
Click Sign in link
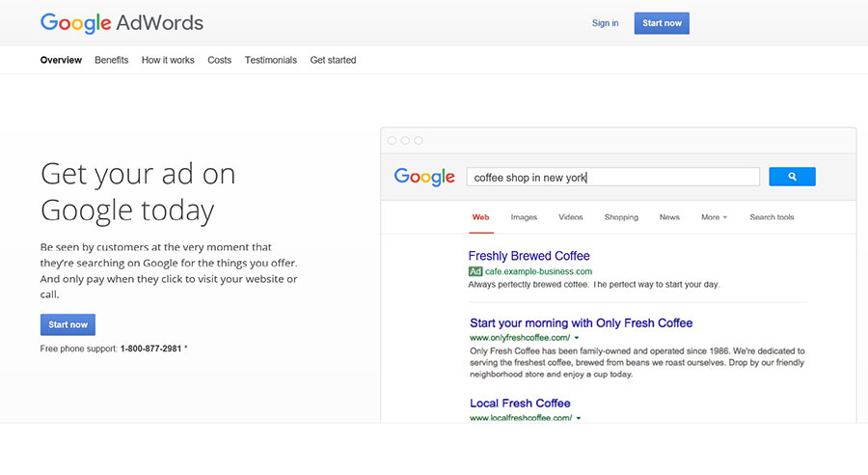(x=605, y=23)
